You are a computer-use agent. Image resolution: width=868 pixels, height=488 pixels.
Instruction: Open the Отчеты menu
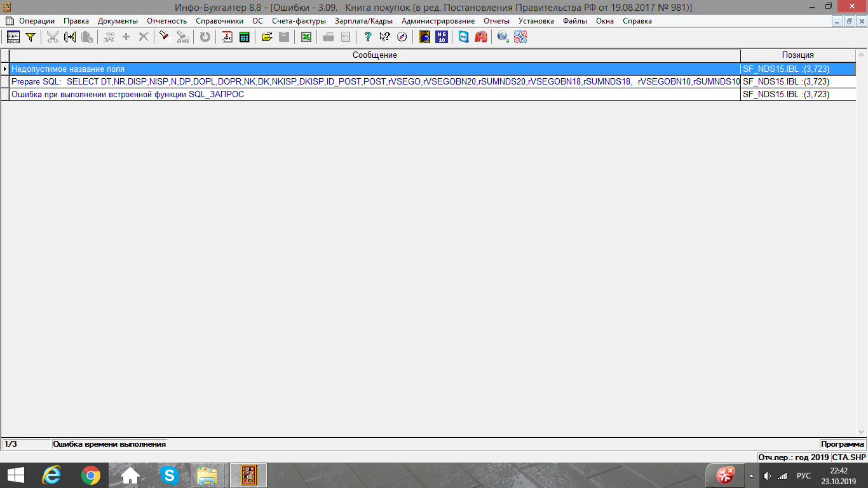point(497,21)
